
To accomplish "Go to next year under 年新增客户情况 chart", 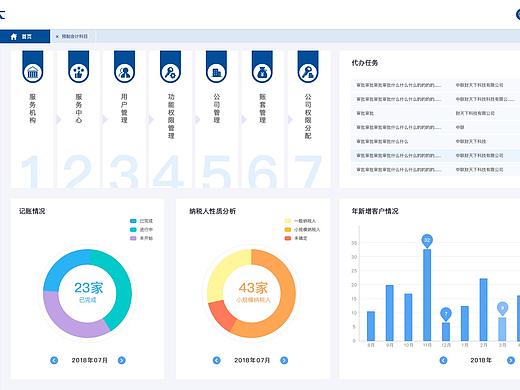I will coord(511,360).
